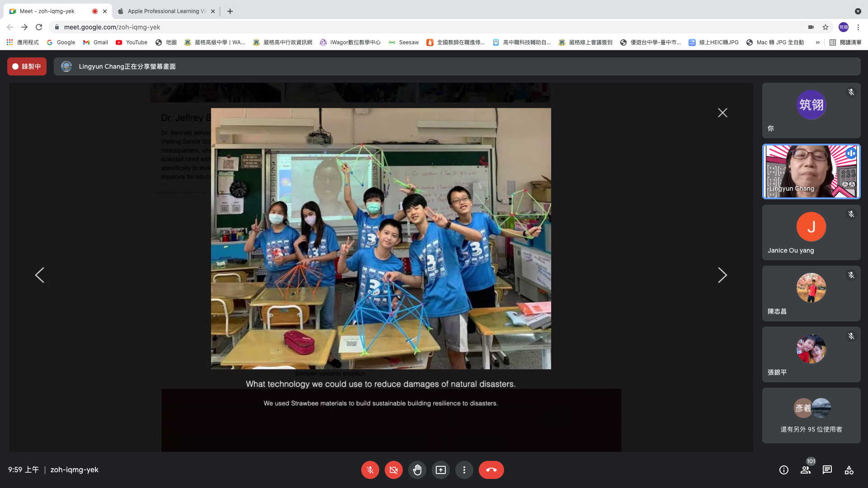Click the raise hand icon
The height and width of the screenshot is (488, 868).
tap(417, 470)
